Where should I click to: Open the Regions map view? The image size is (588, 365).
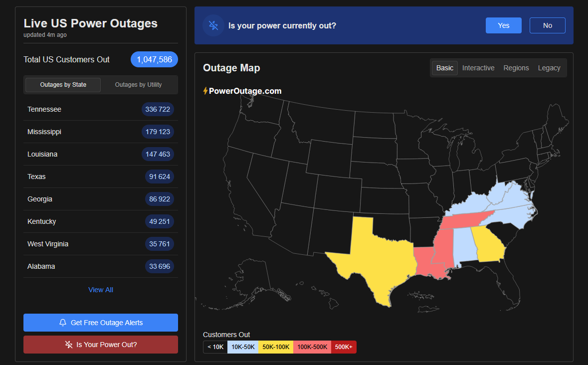pyautogui.click(x=516, y=68)
